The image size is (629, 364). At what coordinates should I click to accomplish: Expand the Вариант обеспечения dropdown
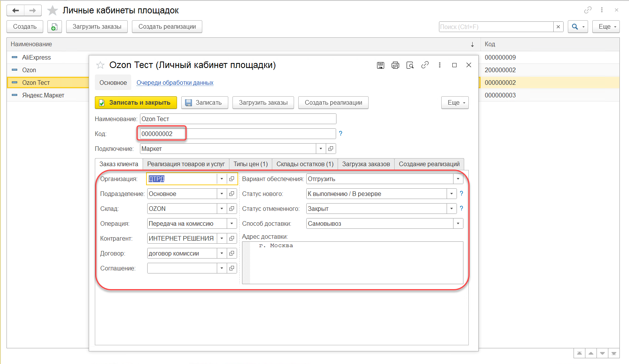(458, 179)
